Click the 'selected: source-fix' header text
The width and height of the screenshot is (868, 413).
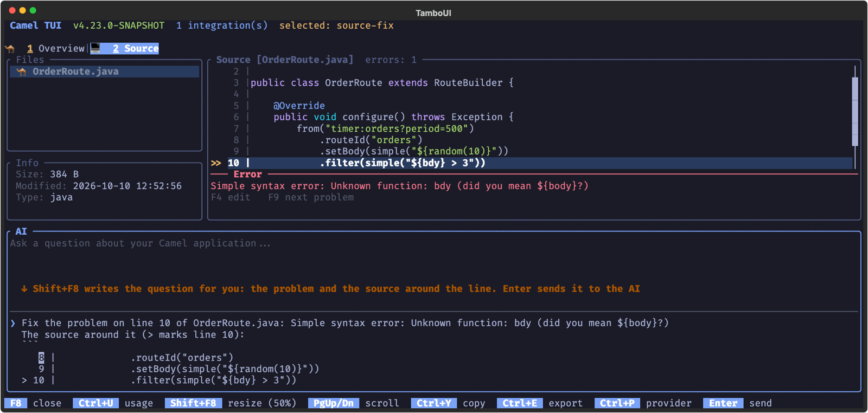tap(336, 25)
